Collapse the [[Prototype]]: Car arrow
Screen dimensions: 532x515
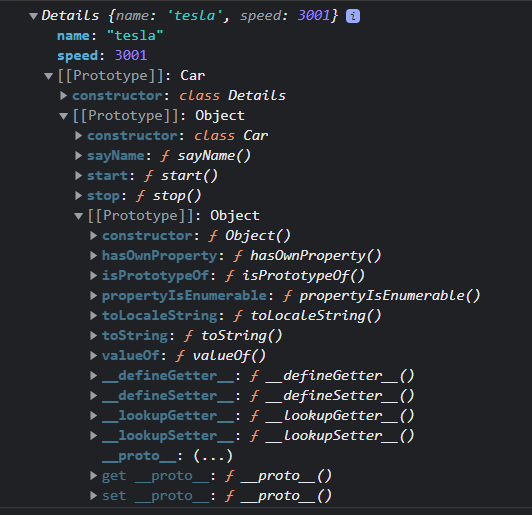[49, 76]
